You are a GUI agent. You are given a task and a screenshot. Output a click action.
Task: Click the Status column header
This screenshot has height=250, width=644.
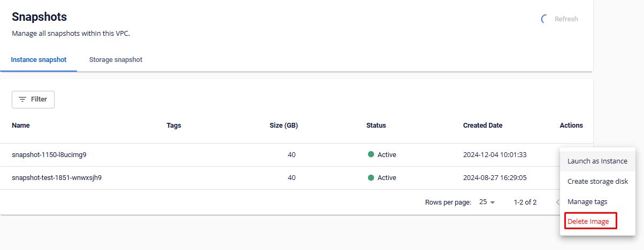click(x=376, y=126)
